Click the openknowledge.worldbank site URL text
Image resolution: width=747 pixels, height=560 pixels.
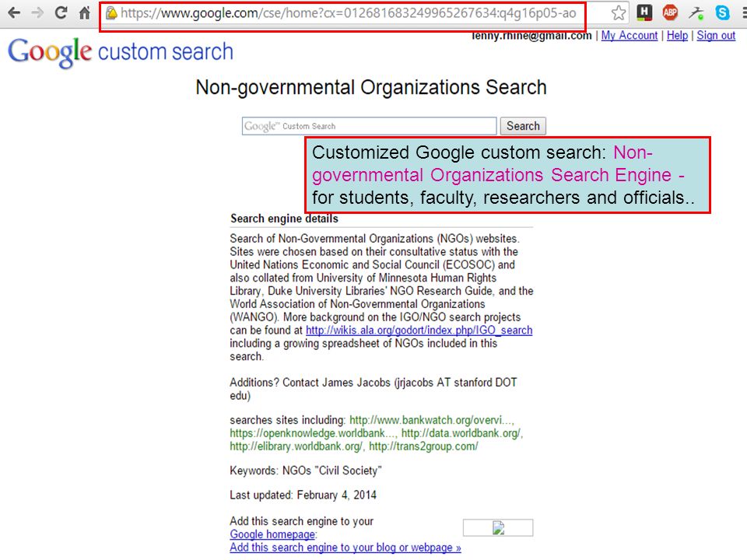(x=313, y=433)
